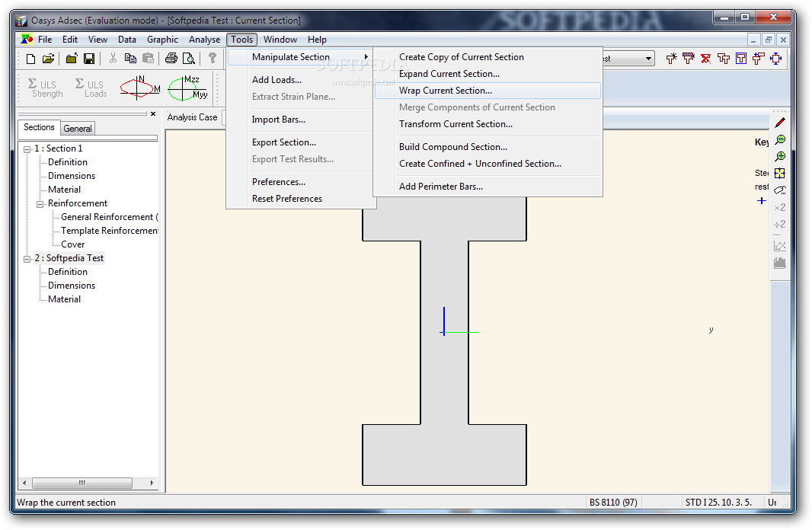The height and width of the screenshot is (530, 812).
Task: Select Add Perimeter Bars entry
Action: 488,187
